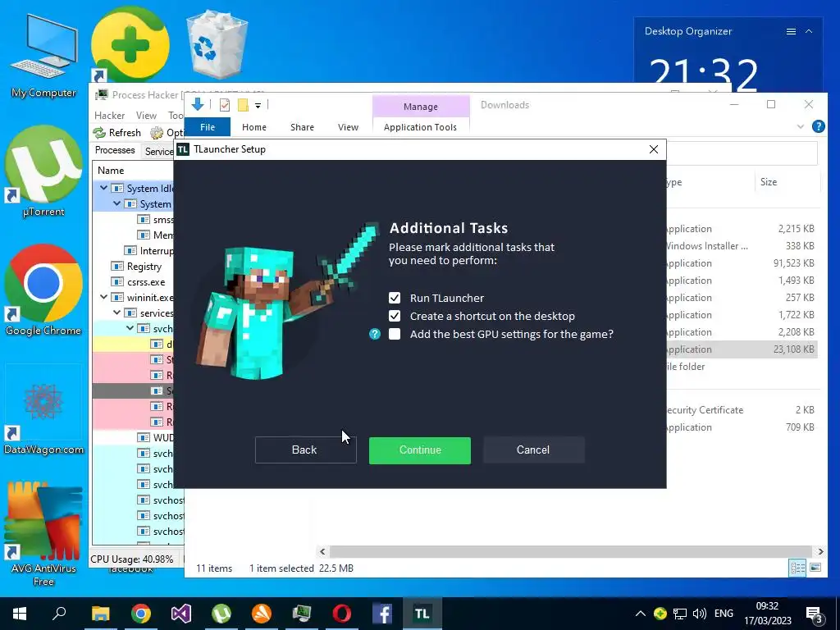Click the GPU settings help question icon
This screenshot has height=630, width=840.
click(374, 335)
